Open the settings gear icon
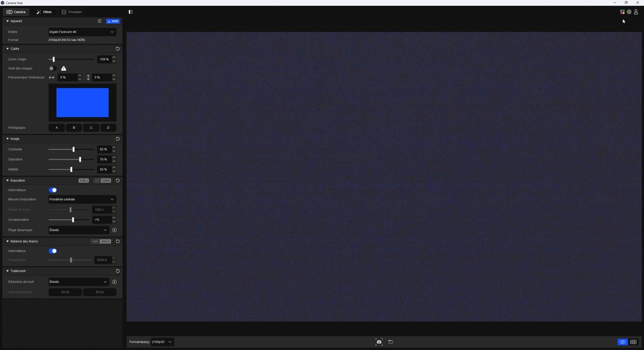 [x=629, y=12]
